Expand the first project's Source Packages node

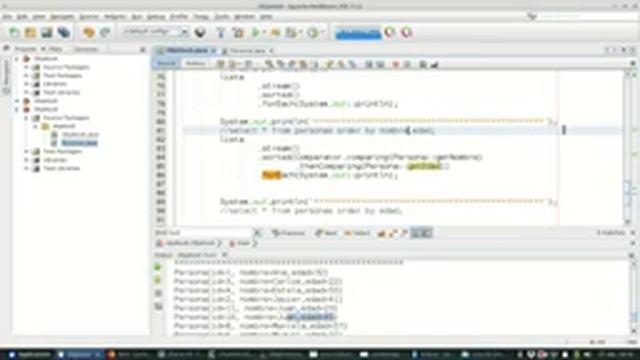27,67
